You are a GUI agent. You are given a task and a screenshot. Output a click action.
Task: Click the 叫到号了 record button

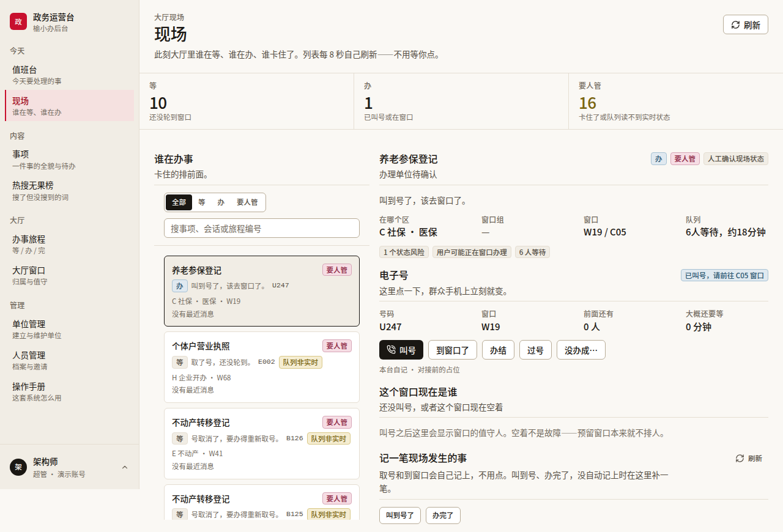click(400, 515)
